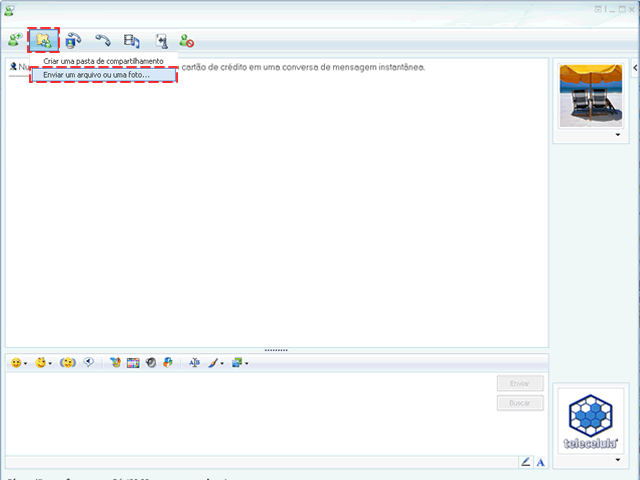Start a video call from toolbar
Image resolution: width=640 pixels, height=480 pixels.
74,41
